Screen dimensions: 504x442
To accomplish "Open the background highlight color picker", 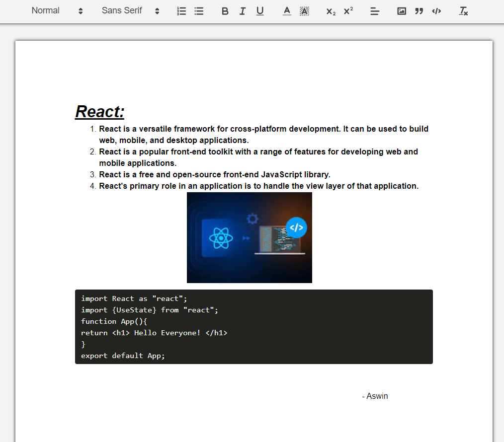I will (x=304, y=11).
